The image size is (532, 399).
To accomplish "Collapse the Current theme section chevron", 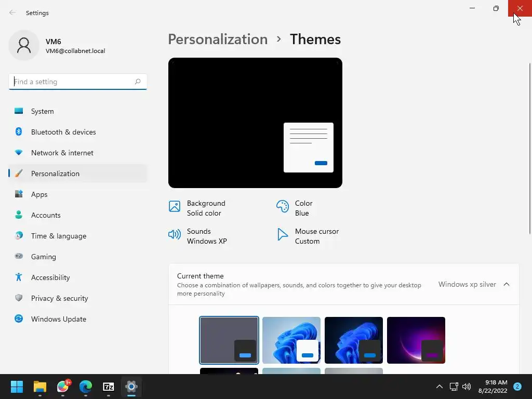I will 506,284.
